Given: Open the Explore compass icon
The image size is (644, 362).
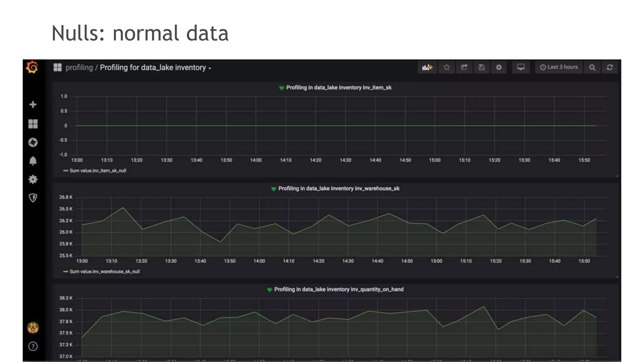Looking at the screenshot, I should pos(33,142).
